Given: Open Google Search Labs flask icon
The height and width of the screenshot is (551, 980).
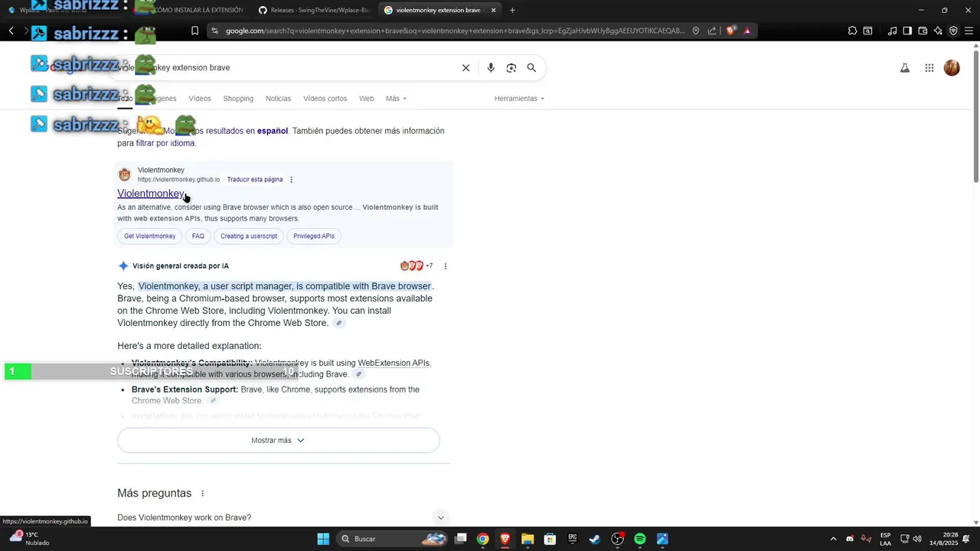Looking at the screenshot, I should coord(905,67).
